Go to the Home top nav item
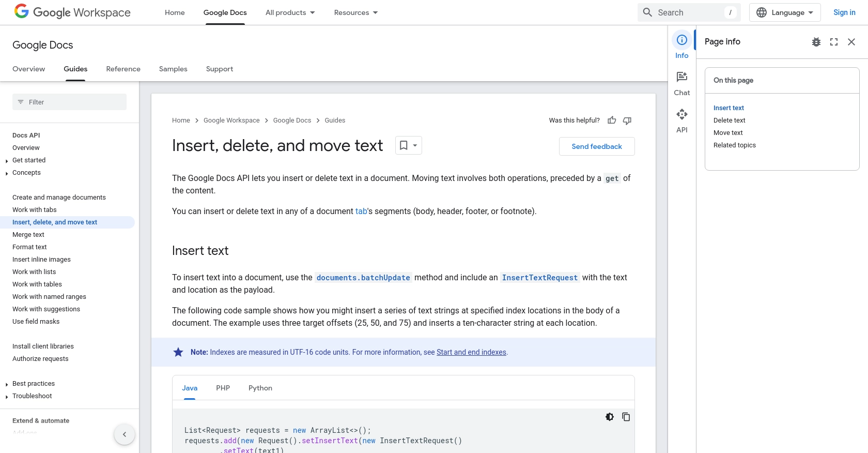 coord(175,12)
